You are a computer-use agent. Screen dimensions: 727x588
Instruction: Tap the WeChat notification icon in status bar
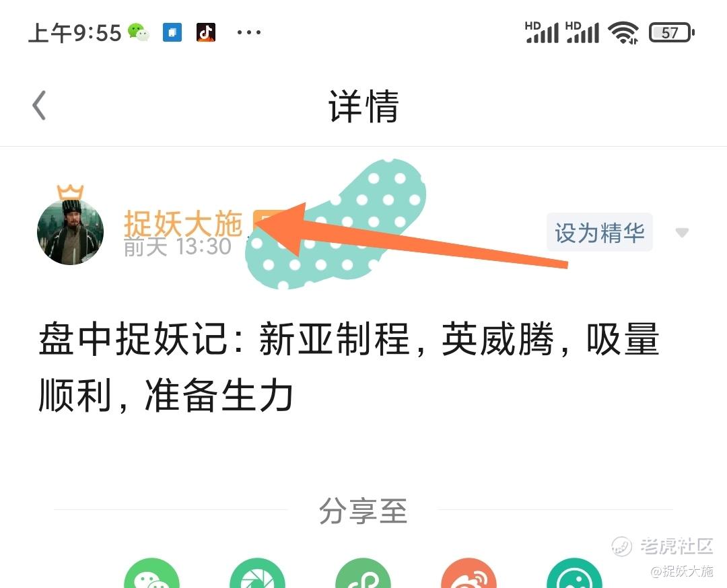(x=139, y=32)
